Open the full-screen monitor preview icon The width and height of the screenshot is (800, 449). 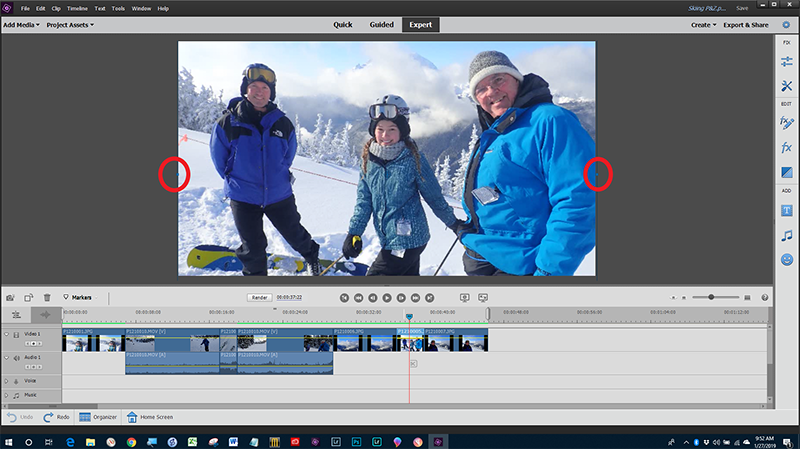click(464, 297)
